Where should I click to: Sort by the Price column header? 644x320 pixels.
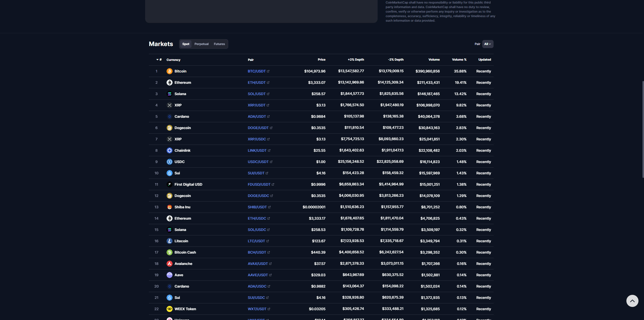[321, 60]
